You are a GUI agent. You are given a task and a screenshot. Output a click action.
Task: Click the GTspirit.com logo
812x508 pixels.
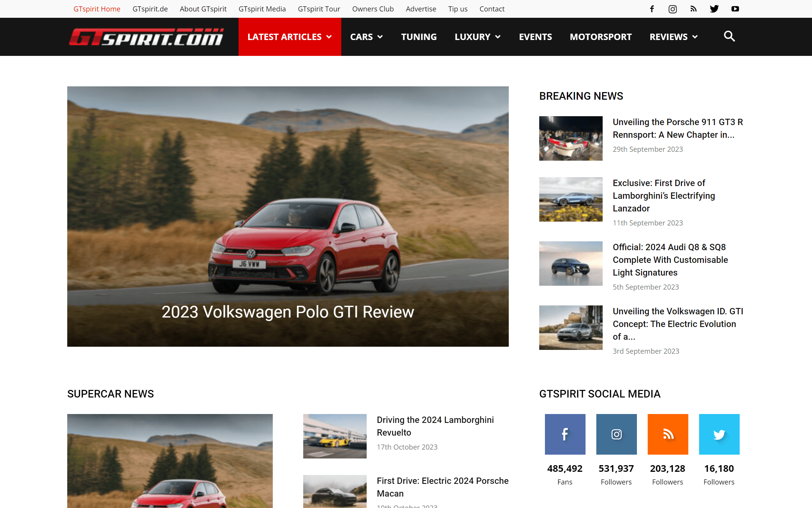tap(146, 37)
